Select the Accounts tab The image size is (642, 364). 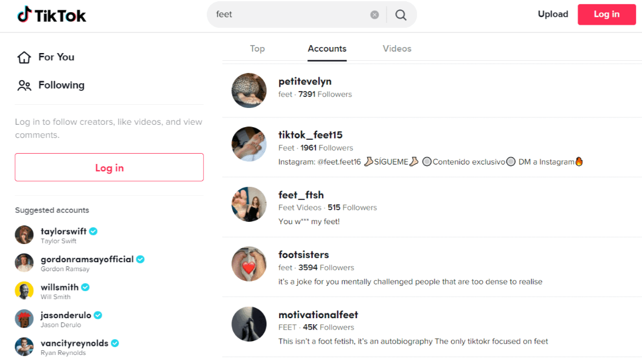coord(327,49)
